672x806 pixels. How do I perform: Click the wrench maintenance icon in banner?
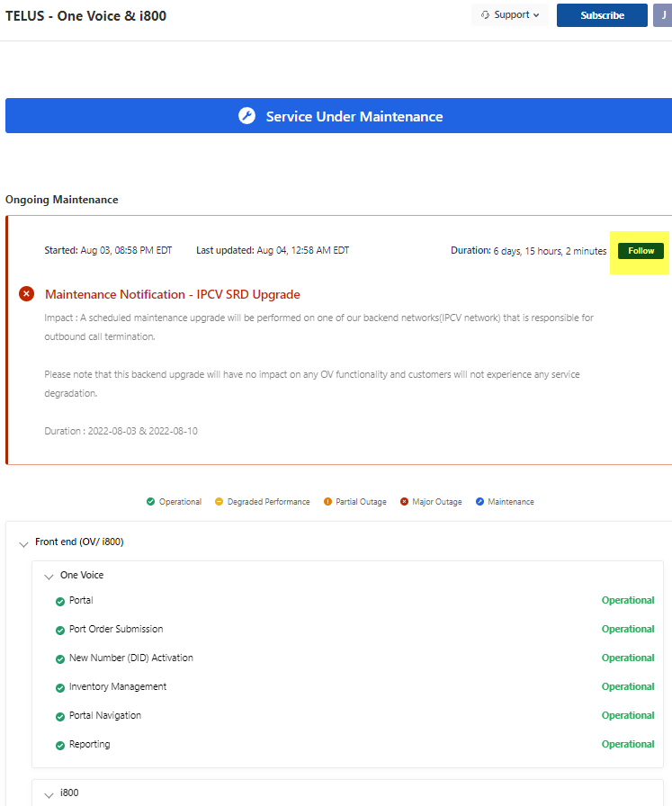(246, 116)
